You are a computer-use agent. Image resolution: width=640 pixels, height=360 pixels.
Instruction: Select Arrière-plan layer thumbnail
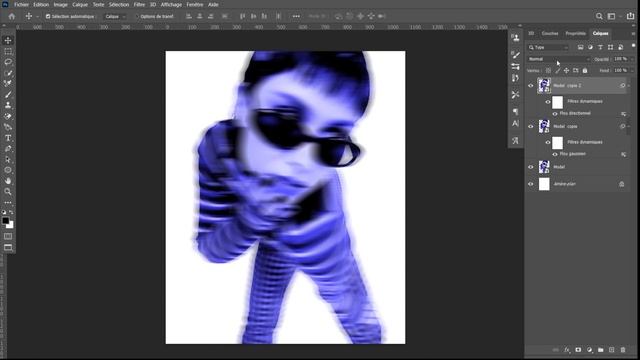[544, 184]
